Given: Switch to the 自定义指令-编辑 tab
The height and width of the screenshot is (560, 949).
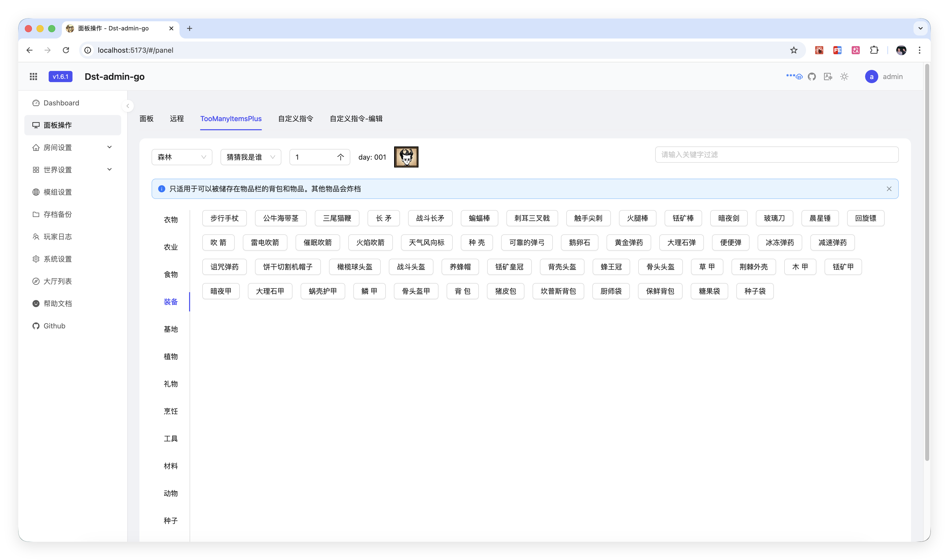Looking at the screenshot, I should point(356,119).
